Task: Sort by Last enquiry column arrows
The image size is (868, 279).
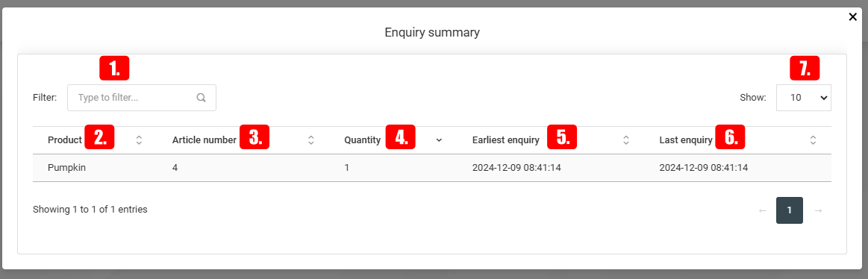Action: point(814,140)
